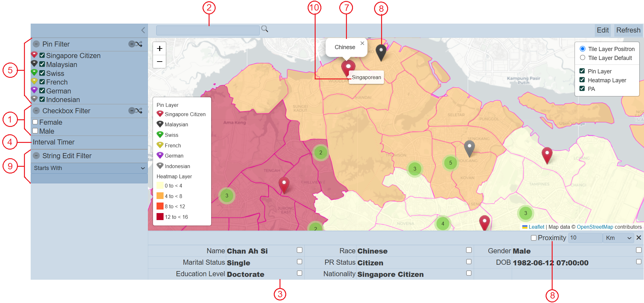Close the details panel with X
Image resolution: width=644 pixels, height=303 pixels.
(639, 238)
